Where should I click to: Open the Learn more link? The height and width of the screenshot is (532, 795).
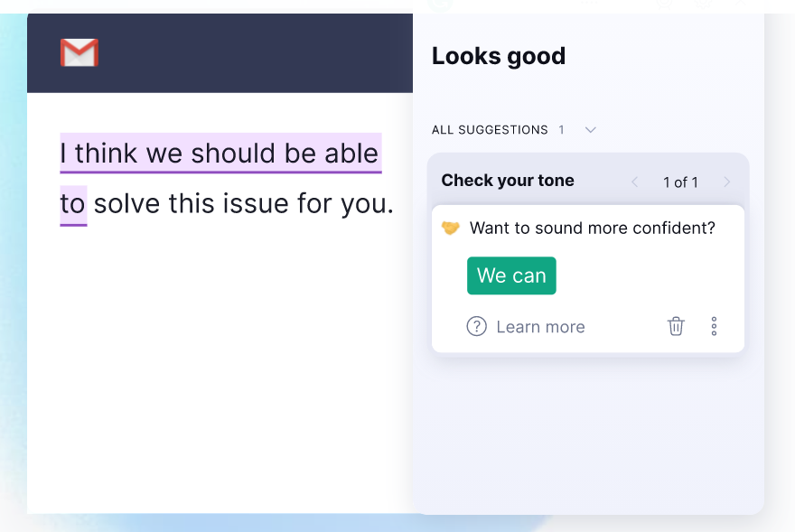tap(540, 327)
